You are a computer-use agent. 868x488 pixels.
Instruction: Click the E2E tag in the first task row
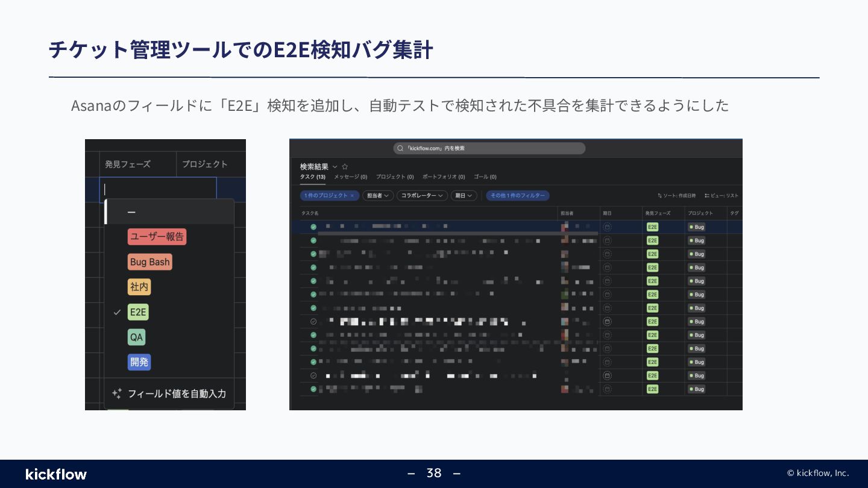tap(652, 227)
